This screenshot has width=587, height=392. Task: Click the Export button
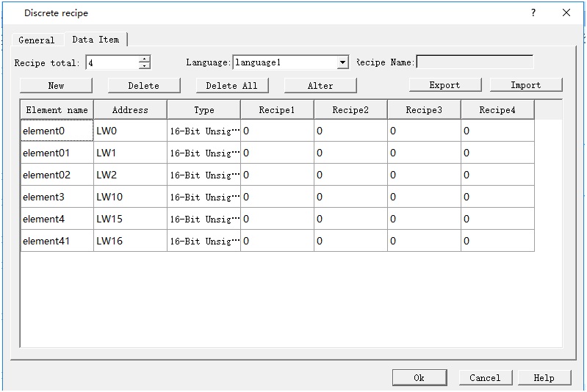click(x=445, y=85)
